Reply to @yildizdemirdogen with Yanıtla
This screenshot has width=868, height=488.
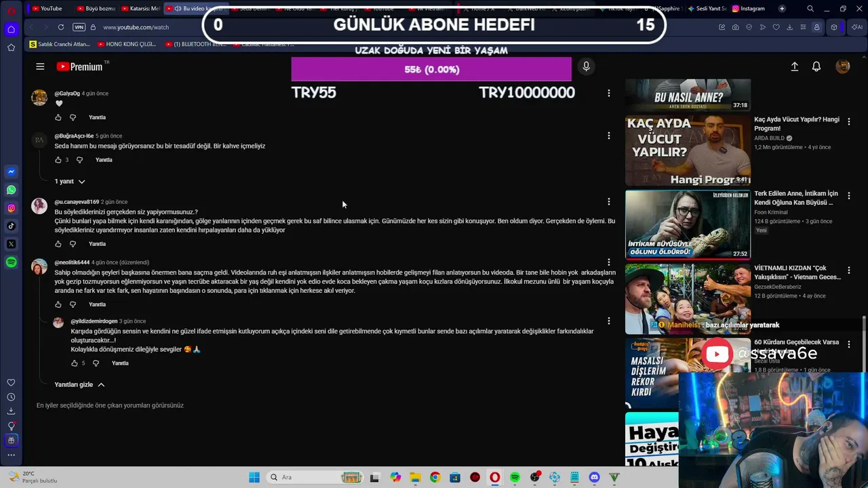pos(120,363)
